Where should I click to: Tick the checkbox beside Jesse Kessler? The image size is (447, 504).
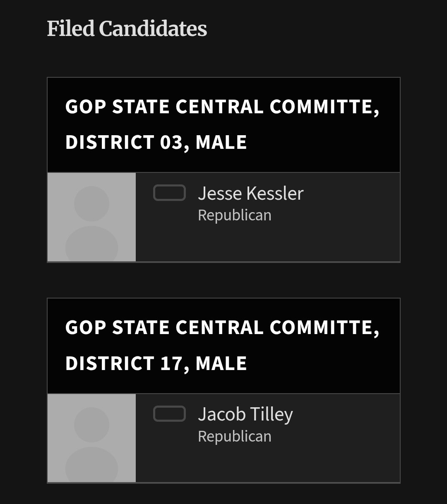click(169, 193)
